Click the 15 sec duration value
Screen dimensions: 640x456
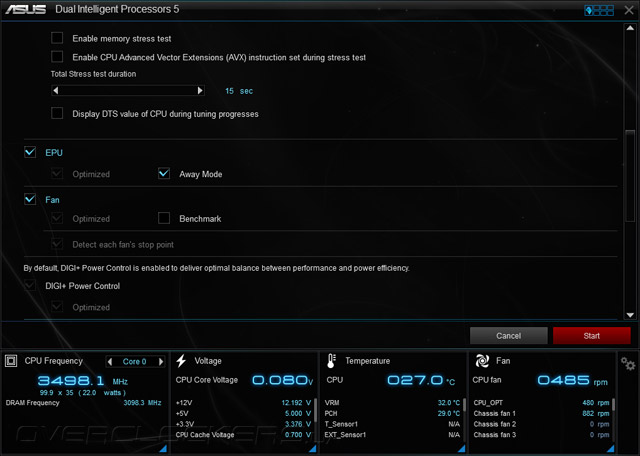pyautogui.click(x=239, y=91)
